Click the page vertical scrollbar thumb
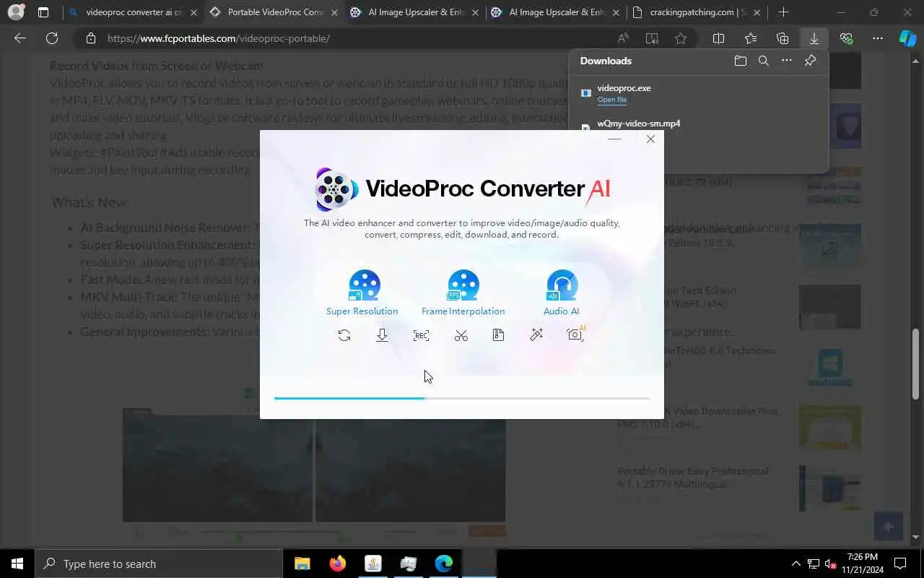Screen dimensions: 924x578 915,364
